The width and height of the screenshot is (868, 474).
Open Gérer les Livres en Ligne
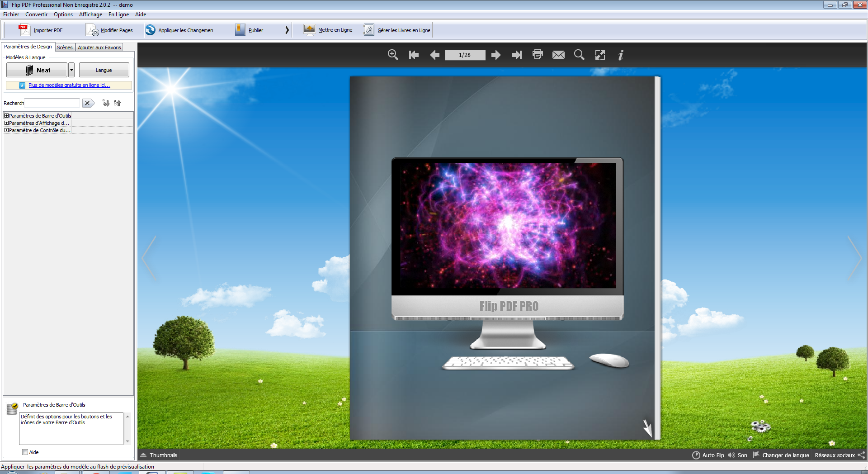pos(397,30)
